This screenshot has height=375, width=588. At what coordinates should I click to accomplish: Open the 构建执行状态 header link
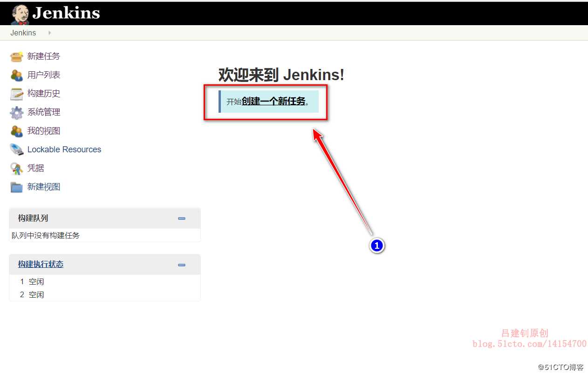(41, 265)
